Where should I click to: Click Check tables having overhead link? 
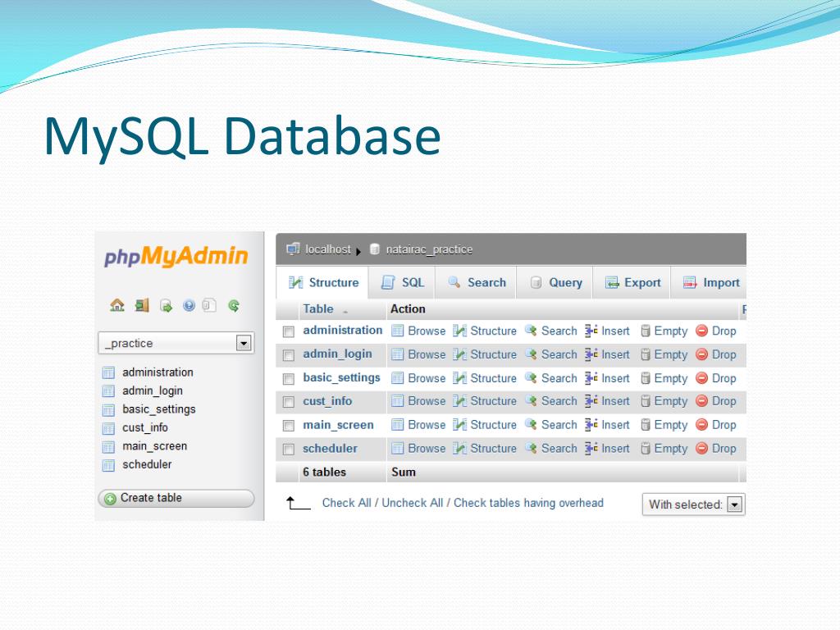point(529,503)
